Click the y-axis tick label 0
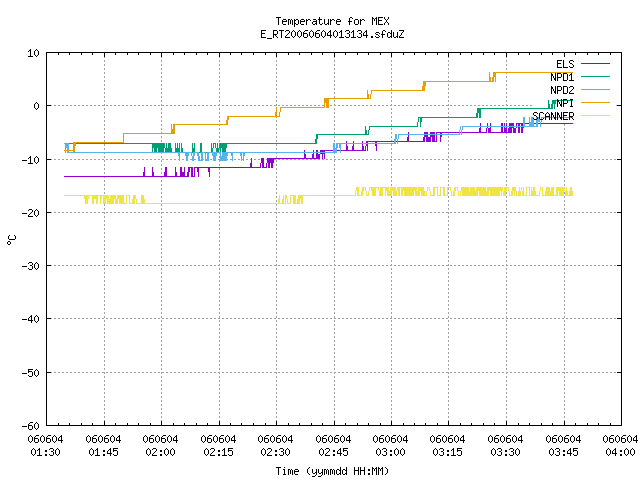 (x=36, y=106)
